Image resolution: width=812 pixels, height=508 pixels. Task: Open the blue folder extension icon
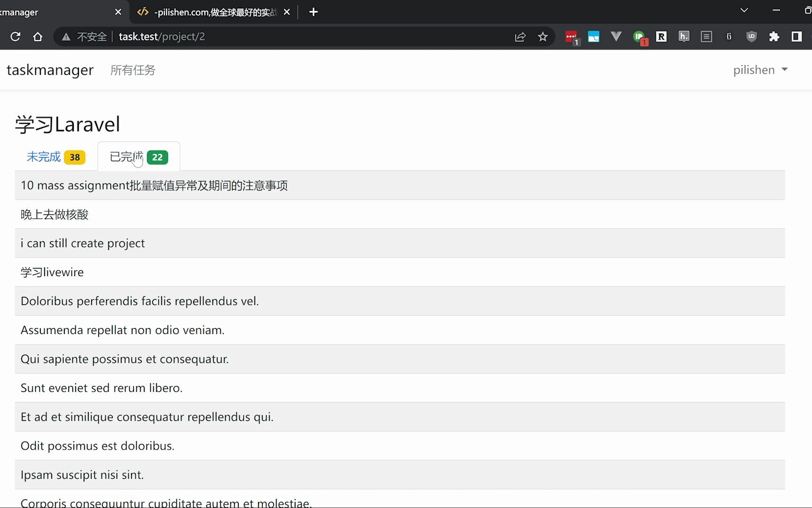[x=593, y=37]
